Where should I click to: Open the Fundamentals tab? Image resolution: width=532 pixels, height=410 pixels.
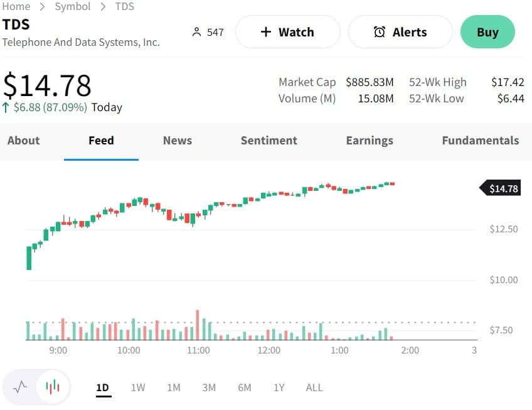[481, 141]
